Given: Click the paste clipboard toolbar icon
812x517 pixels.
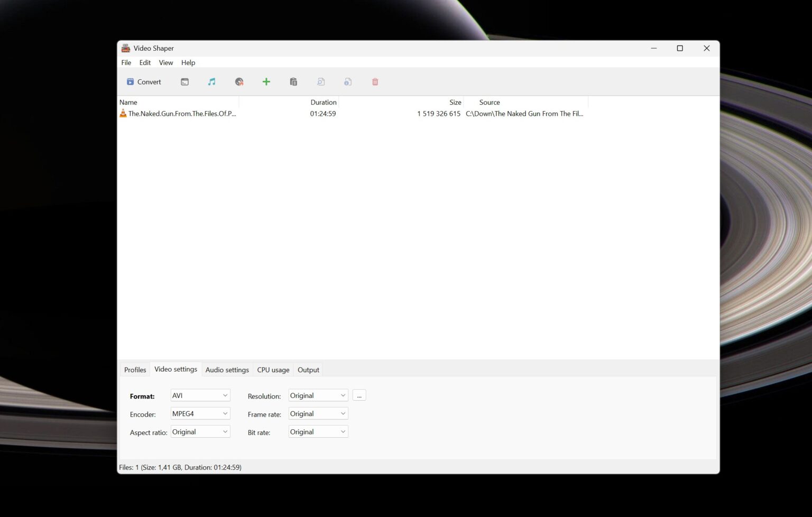Looking at the screenshot, I should [x=293, y=81].
